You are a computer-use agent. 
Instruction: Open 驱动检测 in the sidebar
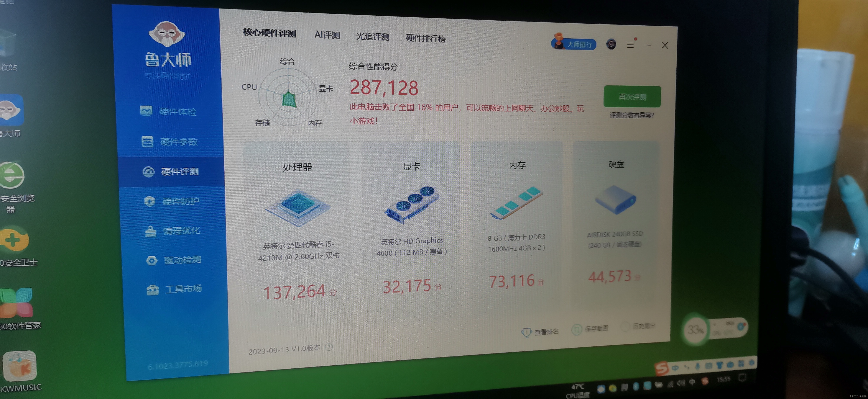[174, 260]
